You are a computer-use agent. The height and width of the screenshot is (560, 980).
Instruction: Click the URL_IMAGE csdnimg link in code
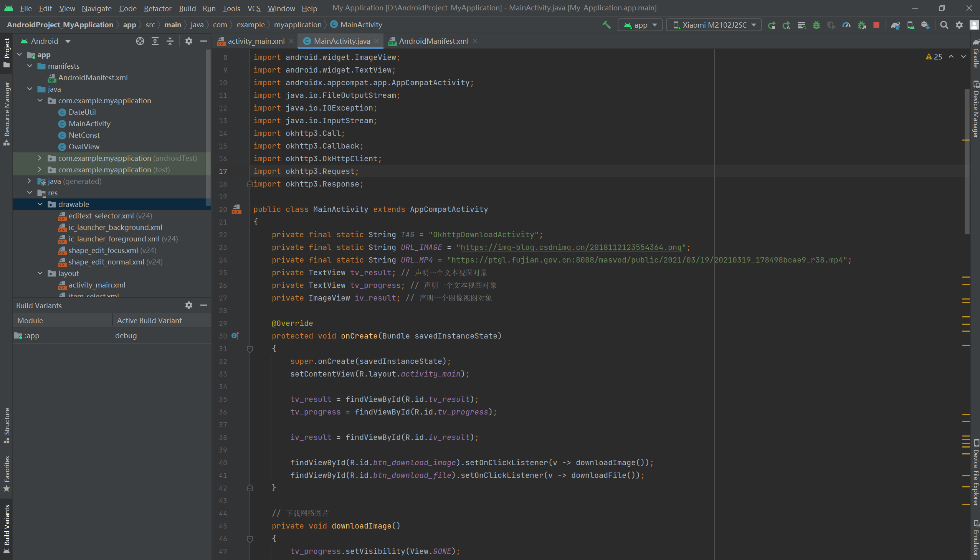coord(571,247)
